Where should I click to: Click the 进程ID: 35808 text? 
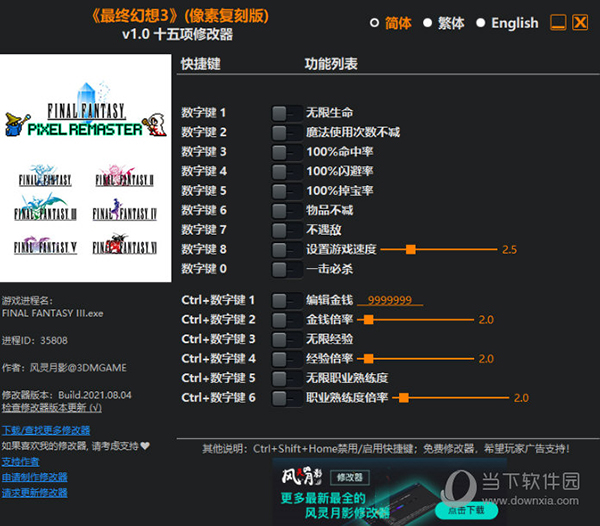(34, 340)
